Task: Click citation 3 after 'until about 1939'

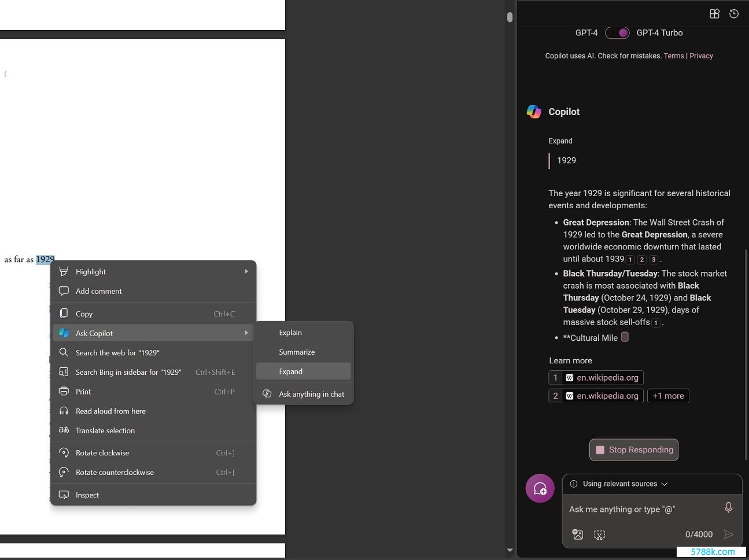Action: click(654, 260)
